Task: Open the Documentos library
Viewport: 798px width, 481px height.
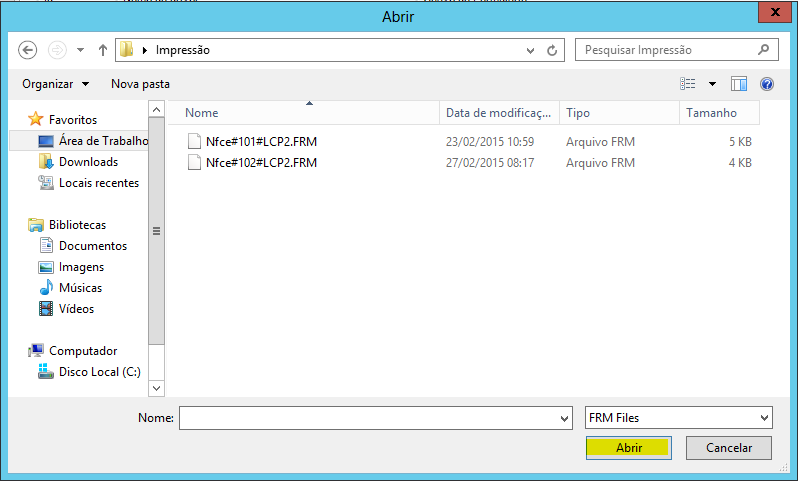Action: (93, 246)
